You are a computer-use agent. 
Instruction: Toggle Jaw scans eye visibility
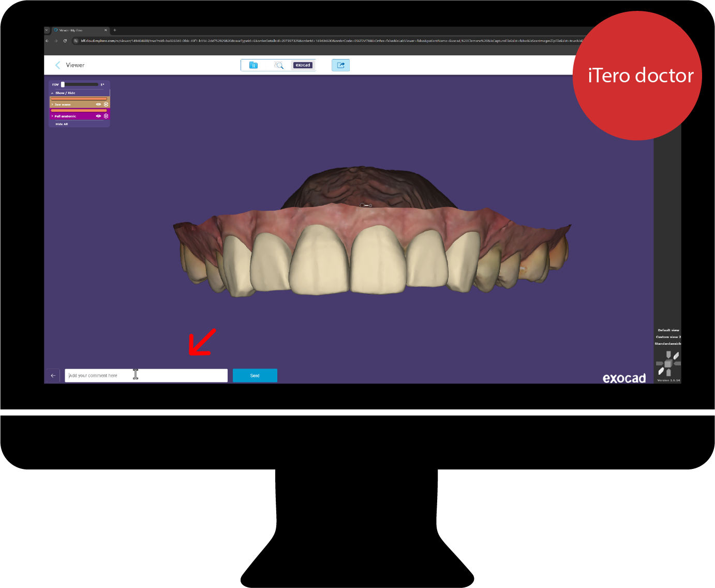point(98,105)
